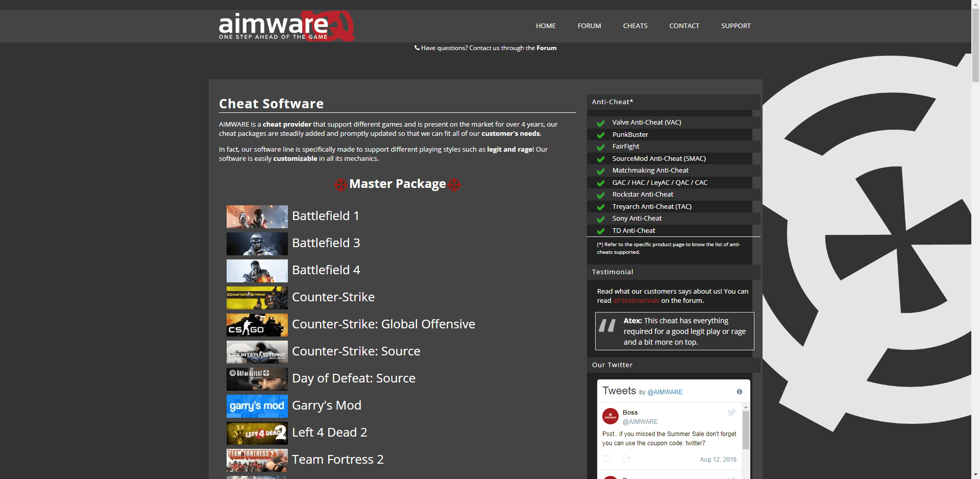The height and width of the screenshot is (479, 980).
Task: Switch to the HOME navigation item
Action: [546, 26]
